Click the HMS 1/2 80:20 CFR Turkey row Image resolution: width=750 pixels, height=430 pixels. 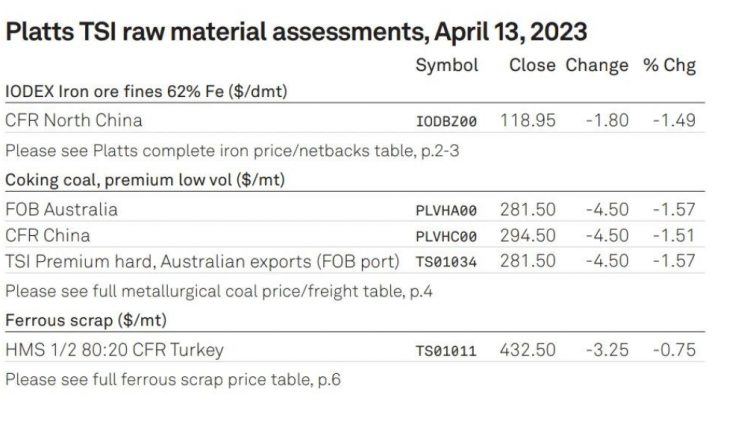coord(354,350)
